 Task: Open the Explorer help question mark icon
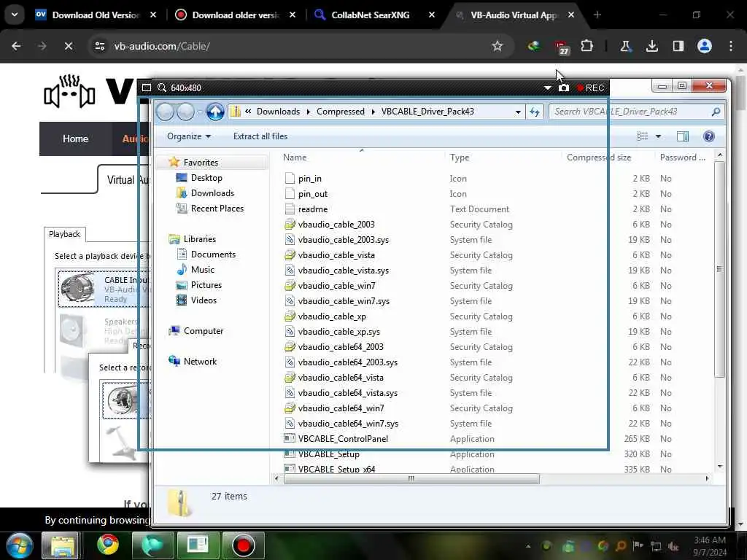tap(708, 136)
